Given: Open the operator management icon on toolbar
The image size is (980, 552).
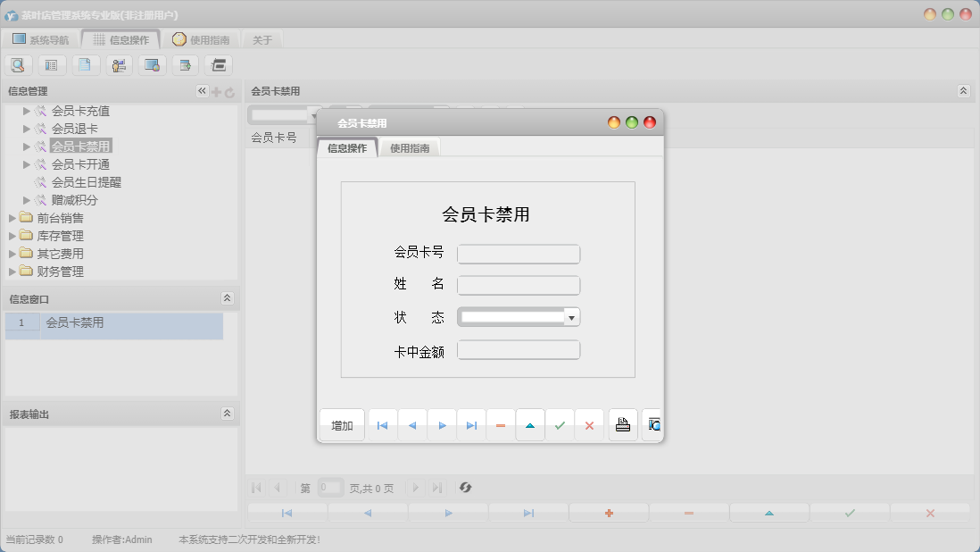Looking at the screenshot, I should (x=117, y=64).
